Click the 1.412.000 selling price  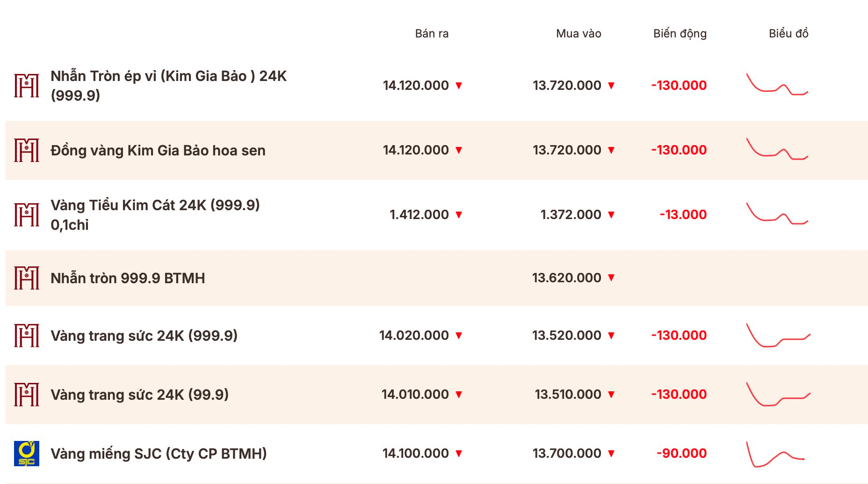(419, 215)
